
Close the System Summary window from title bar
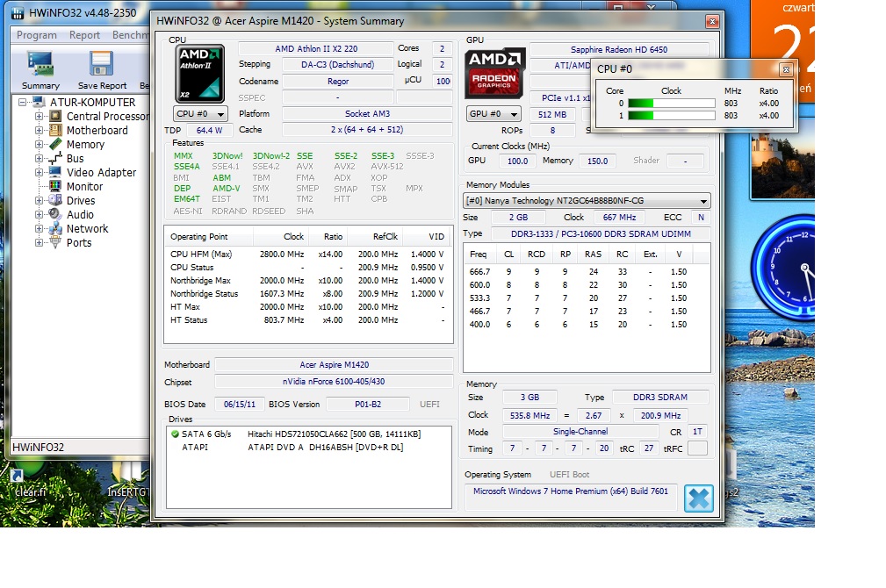[712, 21]
